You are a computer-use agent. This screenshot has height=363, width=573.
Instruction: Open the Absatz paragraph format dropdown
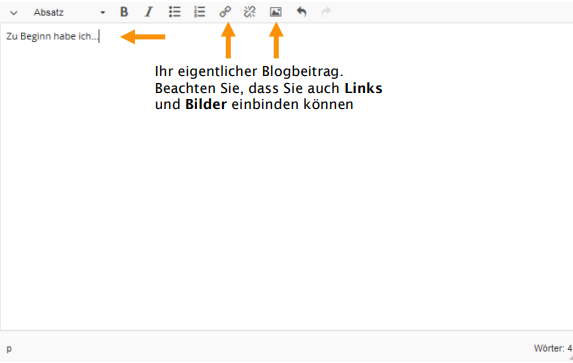69,12
